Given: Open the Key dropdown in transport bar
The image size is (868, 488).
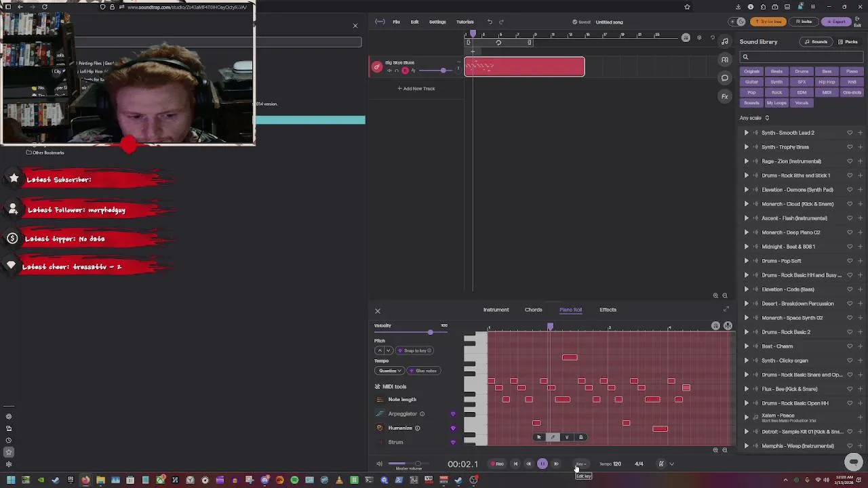Looking at the screenshot, I should point(580,464).
